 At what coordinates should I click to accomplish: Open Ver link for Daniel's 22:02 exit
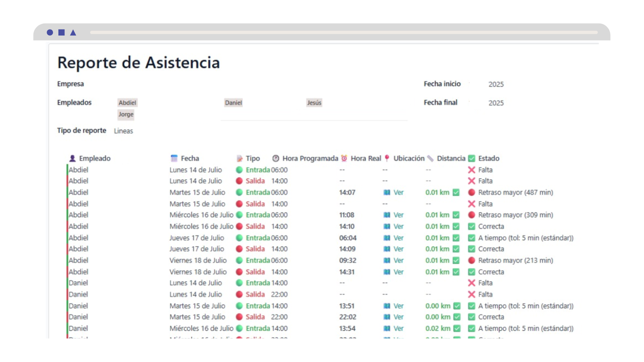pos(398,317)
